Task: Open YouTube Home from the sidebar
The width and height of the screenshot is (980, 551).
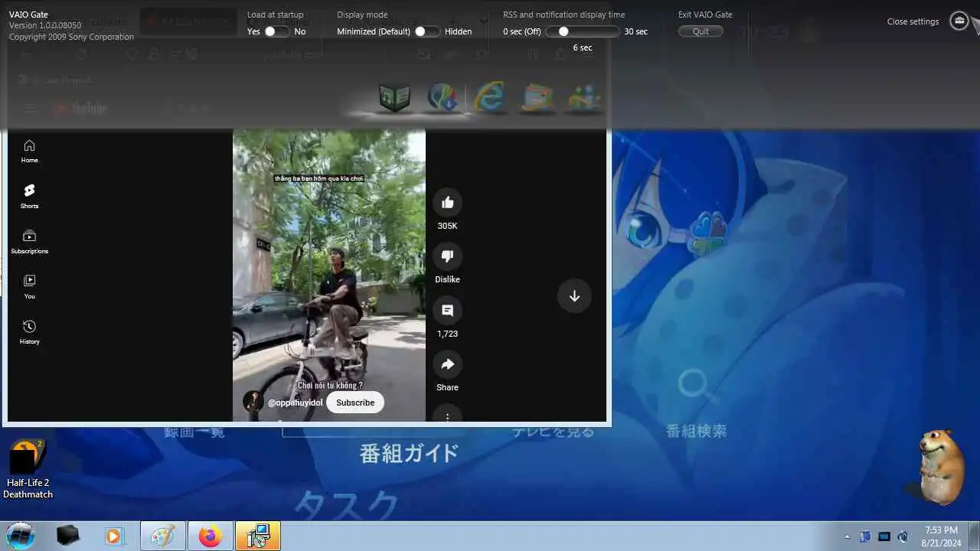Action: (29, 151)
